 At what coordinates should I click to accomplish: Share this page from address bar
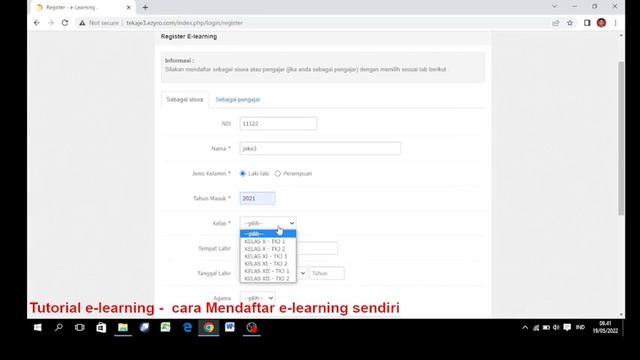point(556,23)
